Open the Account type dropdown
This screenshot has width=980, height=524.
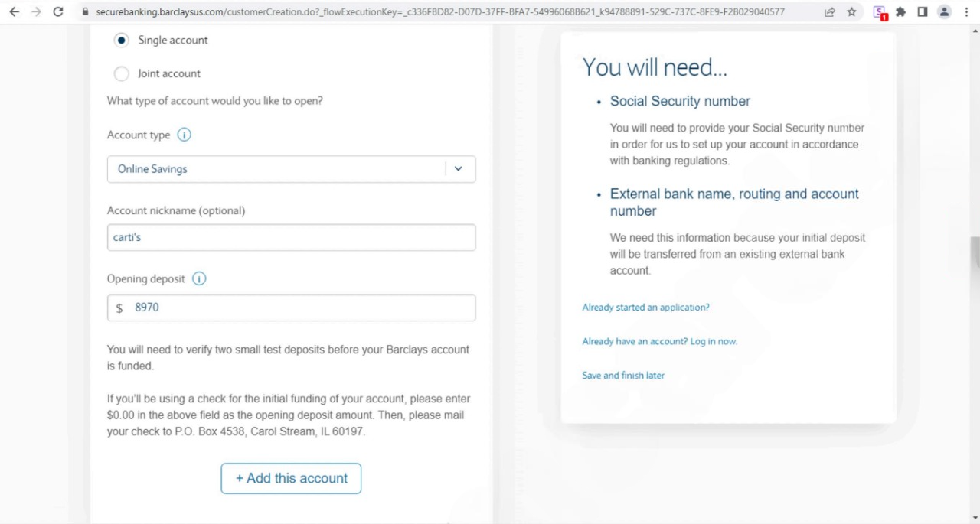(x=291, y=169)
